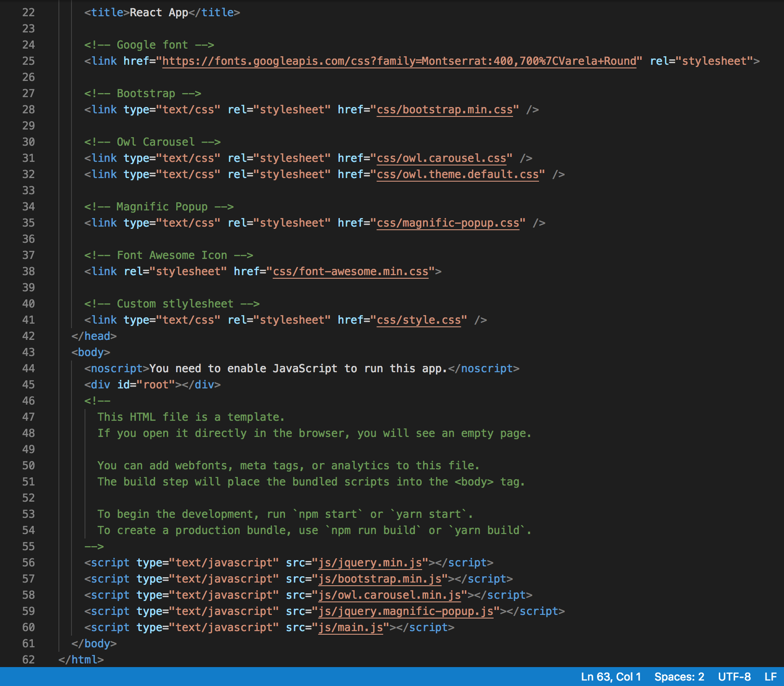Image resolution: width=784 pixels, height=686 pixels.
Task: Click the 'The build step will place' comment line
Action: (311, 482)
